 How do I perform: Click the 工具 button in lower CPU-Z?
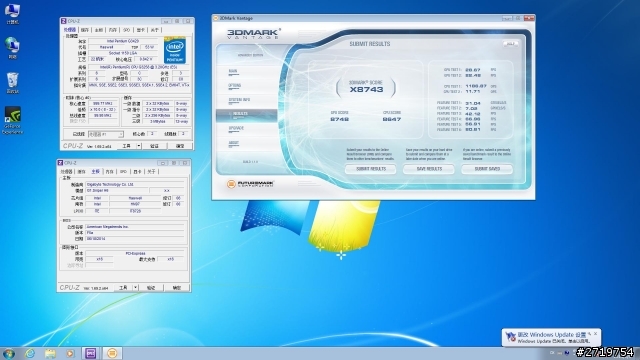click(123, 288)
